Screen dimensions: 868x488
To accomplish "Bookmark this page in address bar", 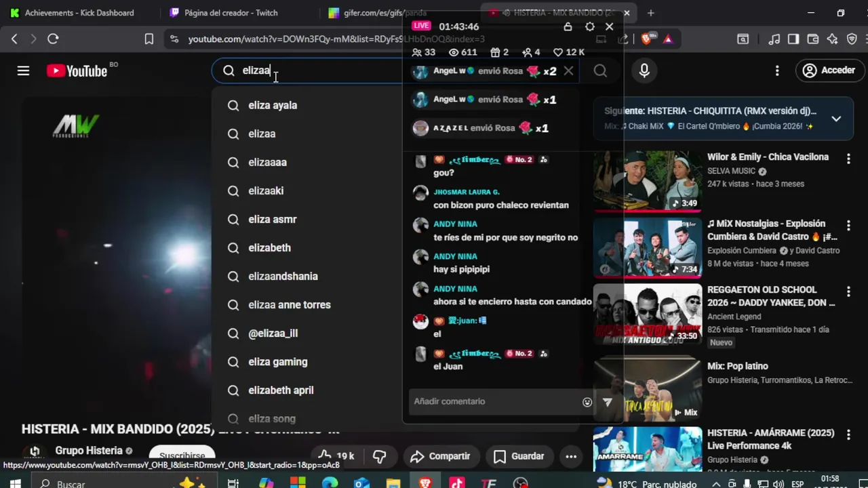I will 149,39.
